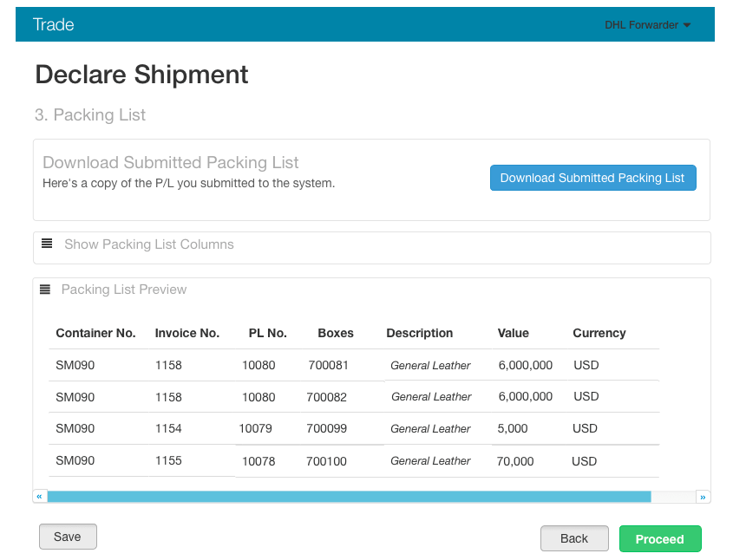Click the Container No. column header

(95, 333)
